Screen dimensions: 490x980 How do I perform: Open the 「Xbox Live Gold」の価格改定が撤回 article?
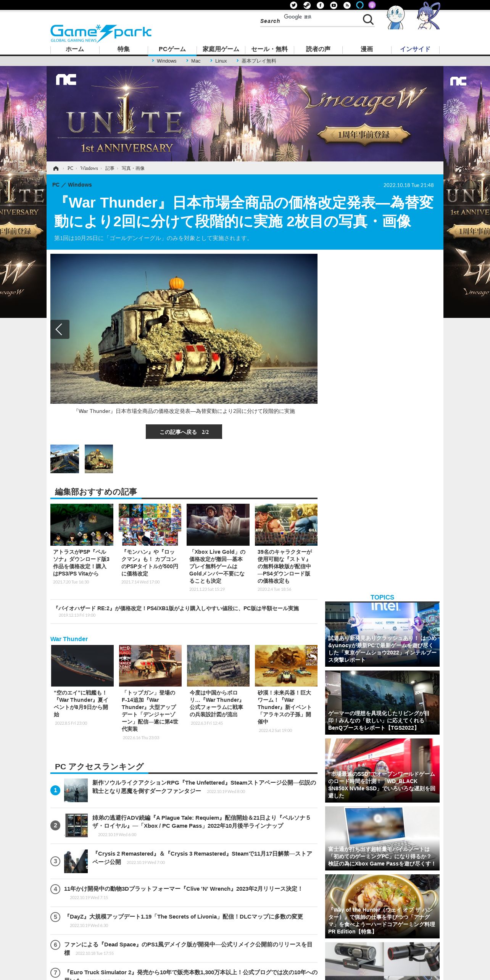218,548
